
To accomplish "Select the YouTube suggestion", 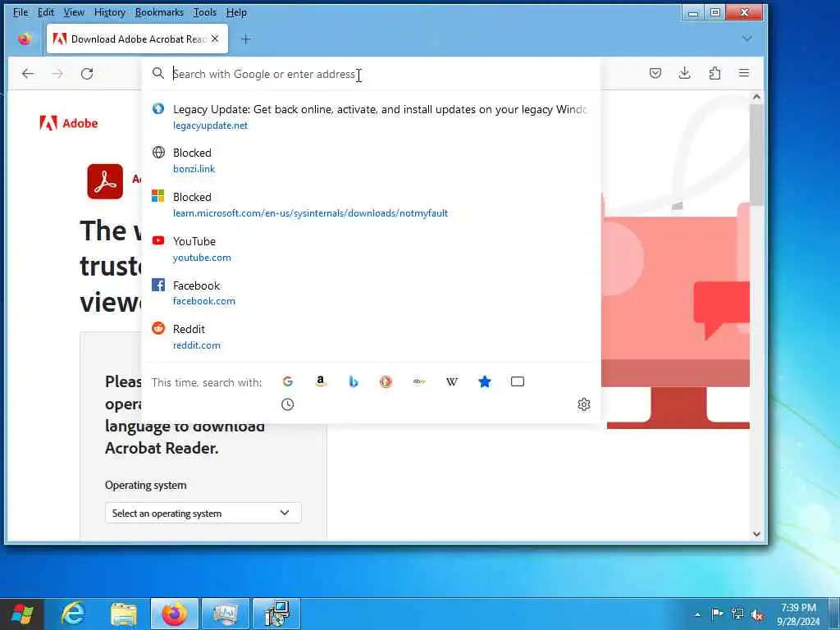I will tap(371, 249).
